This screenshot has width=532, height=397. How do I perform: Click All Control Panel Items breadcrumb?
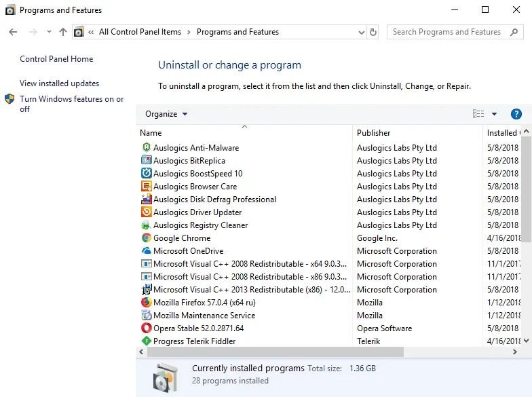click(140, 32)
